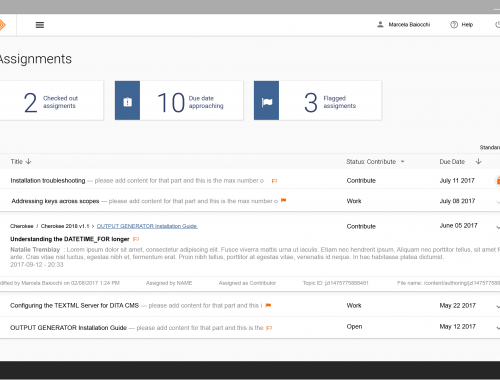Click the Assignments page heading
Image resolution: width=500 pixels, height=380 pixels.
pos(36,59)
